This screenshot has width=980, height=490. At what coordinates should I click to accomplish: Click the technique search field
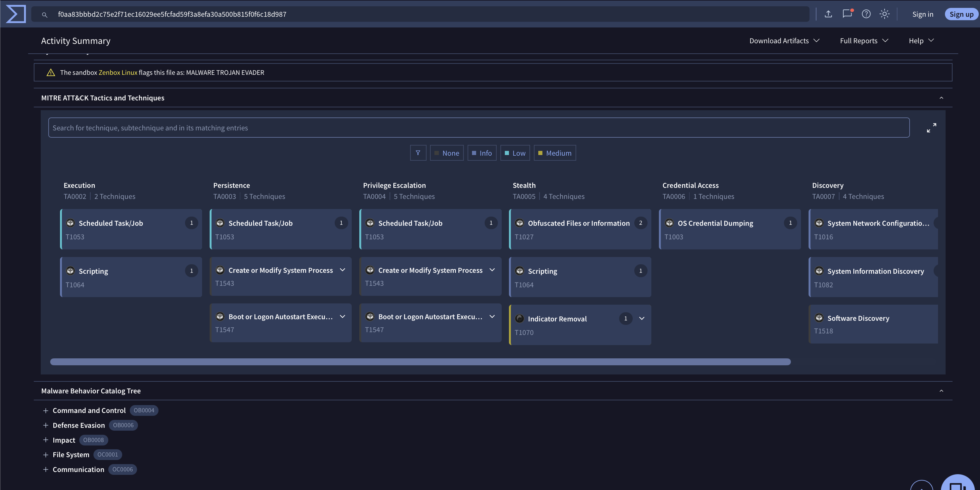(479, 128)
